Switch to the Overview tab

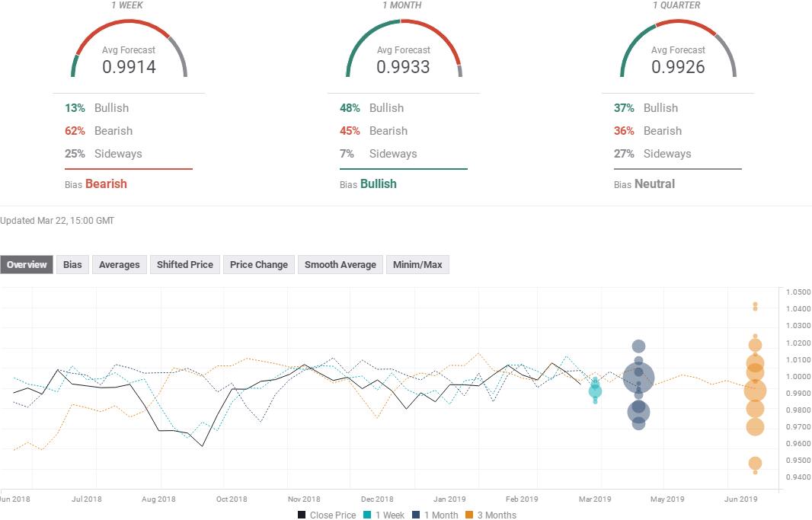pos(27,265)
